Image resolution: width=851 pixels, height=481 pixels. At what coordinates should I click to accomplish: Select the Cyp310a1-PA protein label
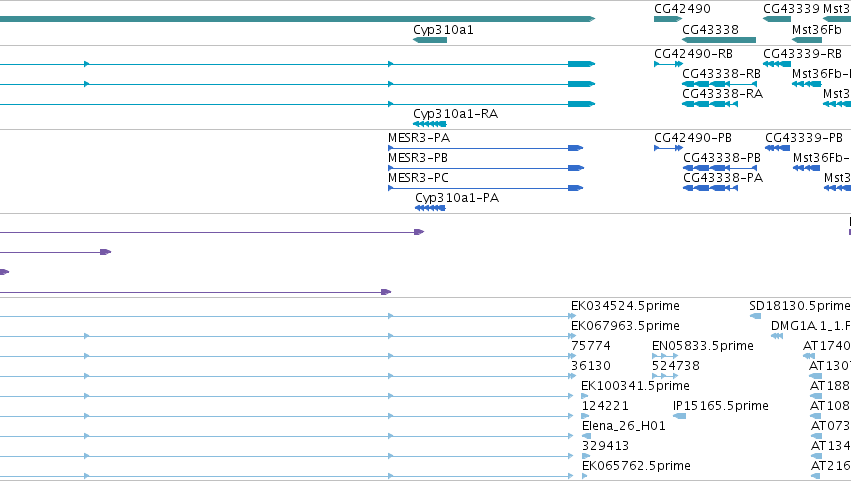pyautogui.click(x=457, y=198)
